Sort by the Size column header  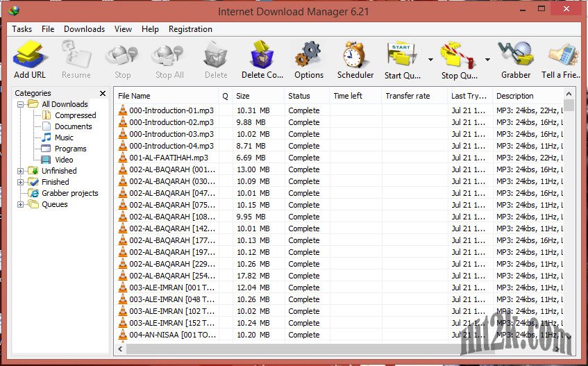258,96
